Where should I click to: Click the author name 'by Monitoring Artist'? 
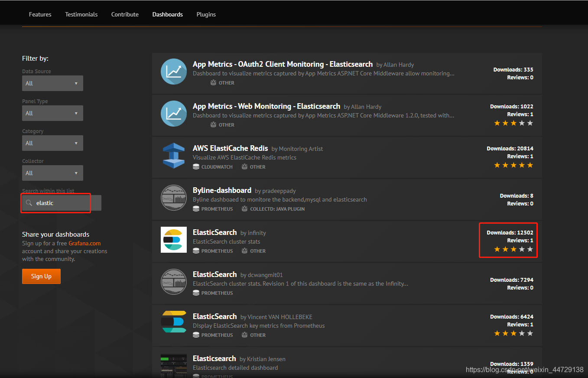coord(297,149)
